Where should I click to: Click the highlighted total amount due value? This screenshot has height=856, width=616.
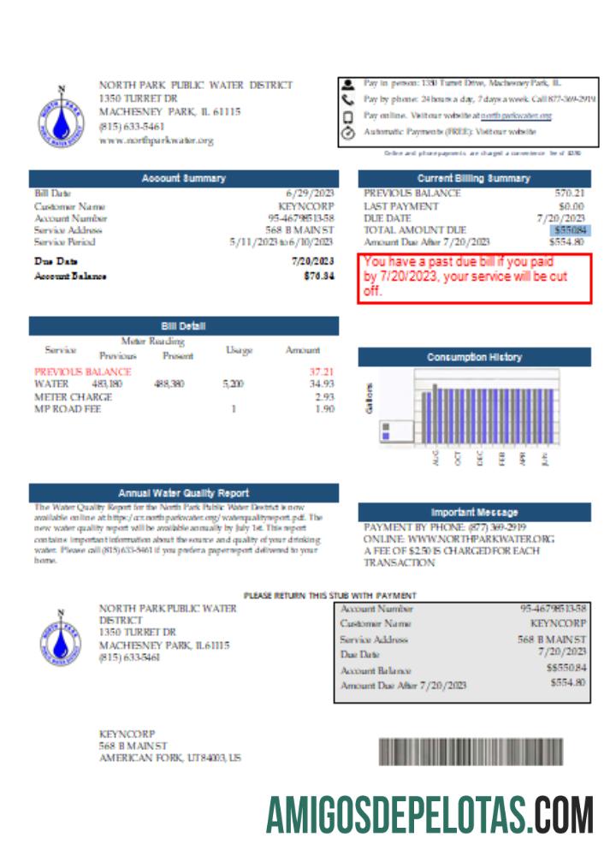click(x=570, y=230)
